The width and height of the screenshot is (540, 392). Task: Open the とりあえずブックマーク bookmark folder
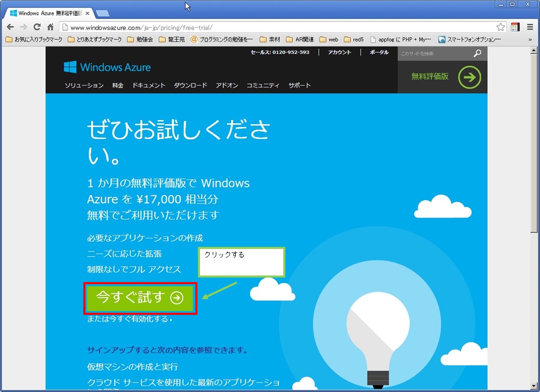click(x=95, y=39)
